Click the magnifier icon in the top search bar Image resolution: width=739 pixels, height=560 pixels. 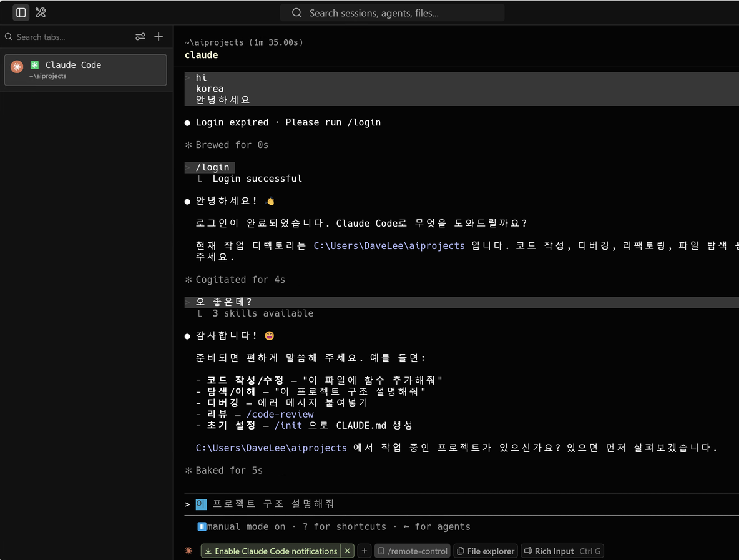coord(296,12)
